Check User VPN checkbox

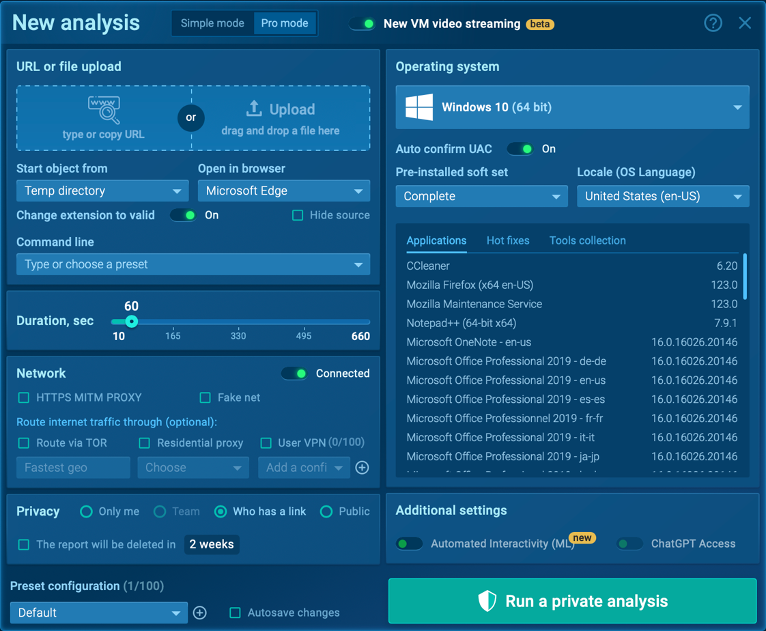point(266,443)
